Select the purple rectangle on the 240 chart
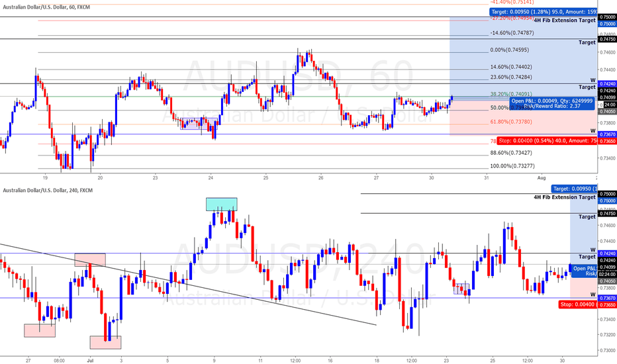 click(x=461, y=289)
